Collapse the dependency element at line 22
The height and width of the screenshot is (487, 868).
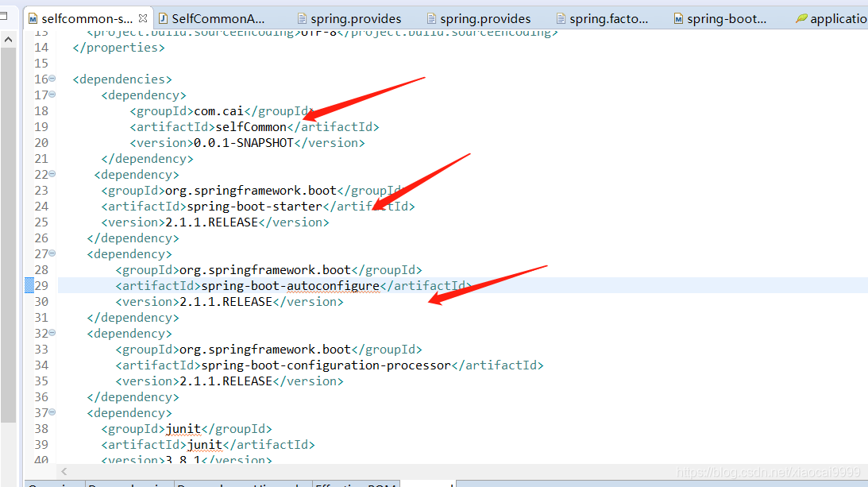[51, 174]
